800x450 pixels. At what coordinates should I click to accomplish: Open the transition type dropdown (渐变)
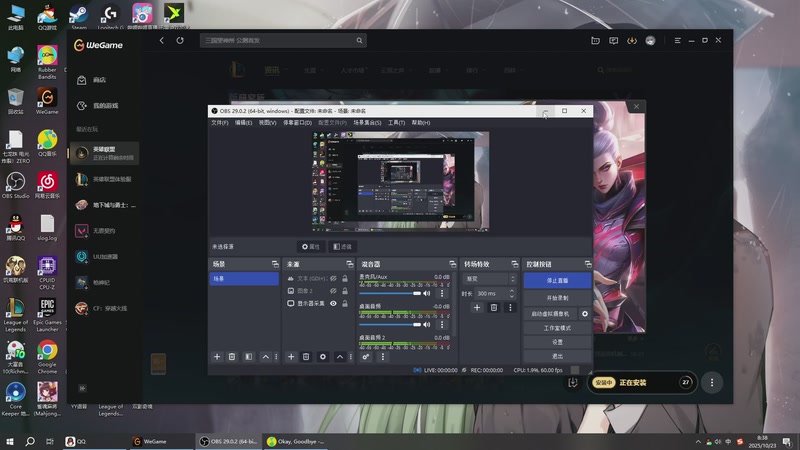coord(489,279)
